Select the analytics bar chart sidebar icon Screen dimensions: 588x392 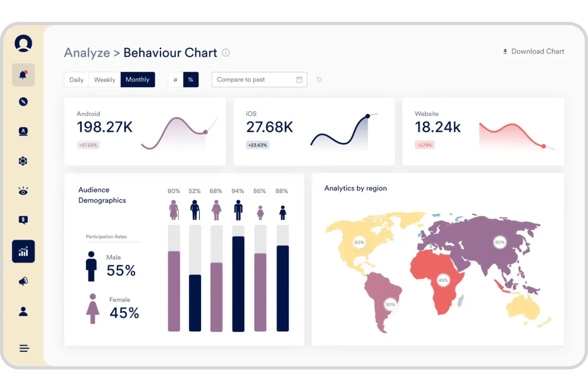point(23,251)
